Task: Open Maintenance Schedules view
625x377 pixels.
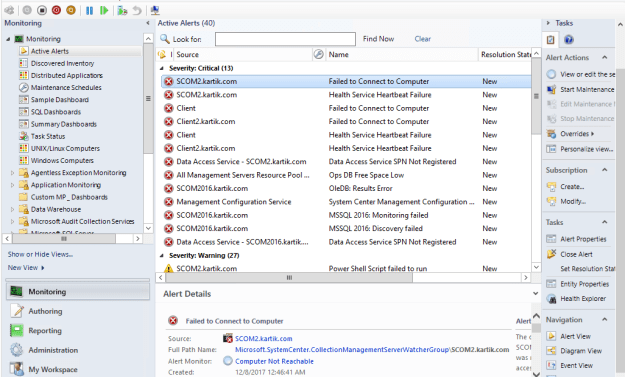Action: 66,87
